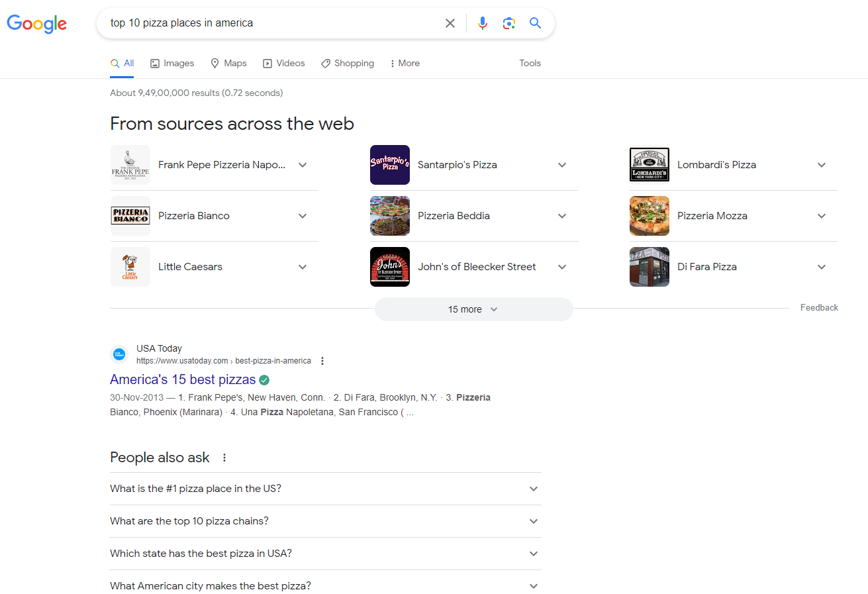Switch to the Images tab
The width and height of the screenshot is (868, 594).
[x=172, y=64]
